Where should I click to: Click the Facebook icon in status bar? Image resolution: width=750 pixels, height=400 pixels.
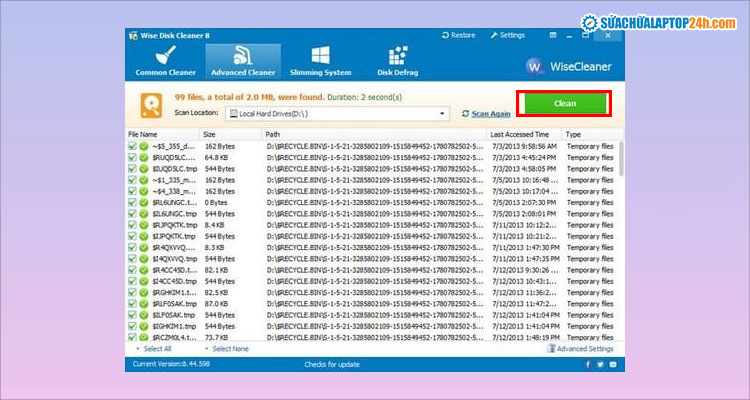(x=586, y=365)
